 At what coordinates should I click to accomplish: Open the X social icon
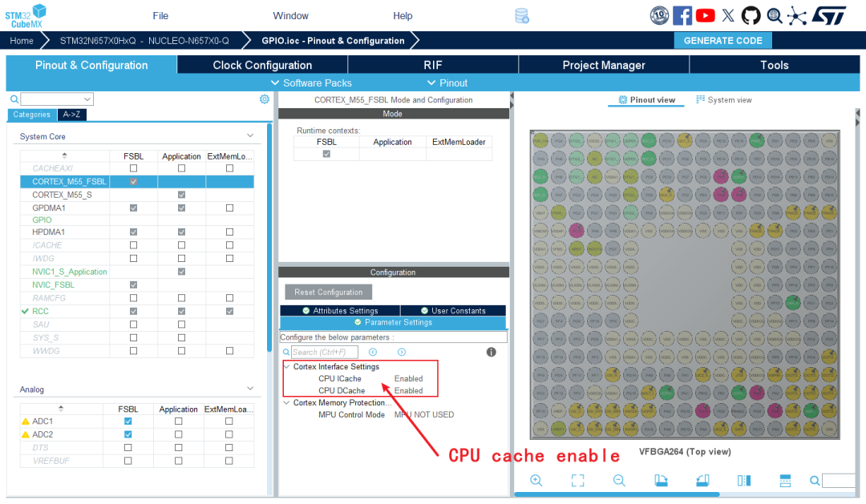728,15
